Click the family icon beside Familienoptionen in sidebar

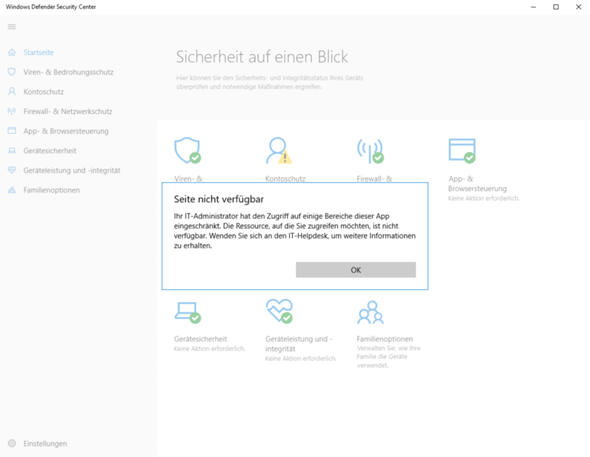12,190
